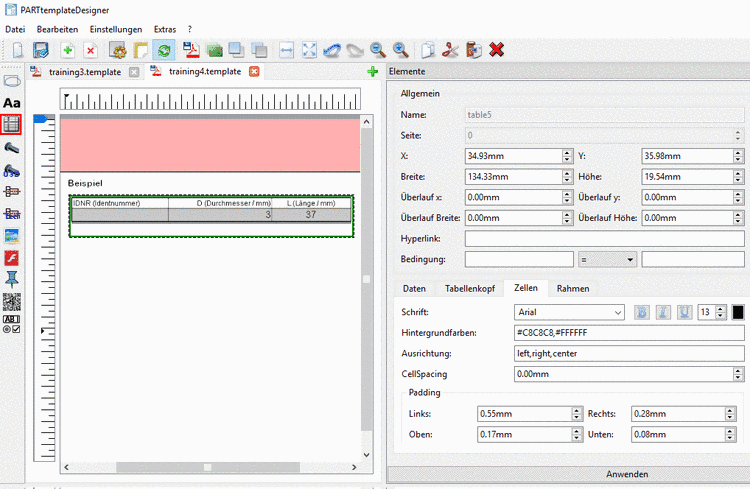The width and height of the screenshot is (750, 489).
Task: Paste element from clipboard
Action: 474,50
